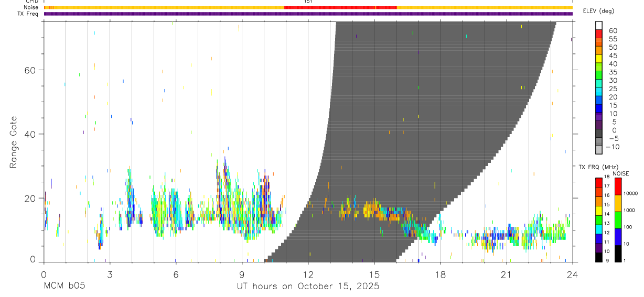Click the '100' label on NOISE colorbar
Viewport: 644px width, 297px height.
(x=628, y=227)
